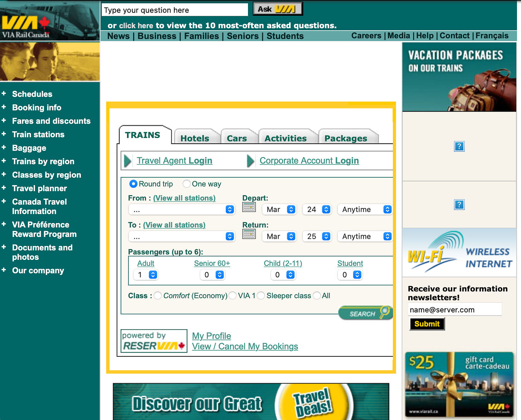Click the plus icon next to Schedules

click(x=4, y=94)
